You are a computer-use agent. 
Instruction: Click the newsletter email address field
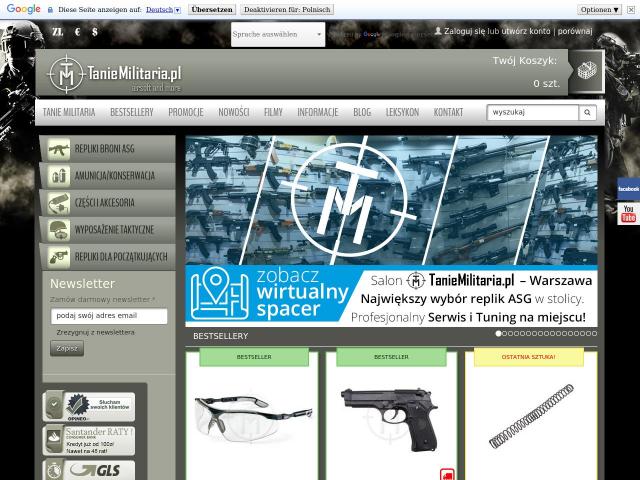(x=109, y=316)
